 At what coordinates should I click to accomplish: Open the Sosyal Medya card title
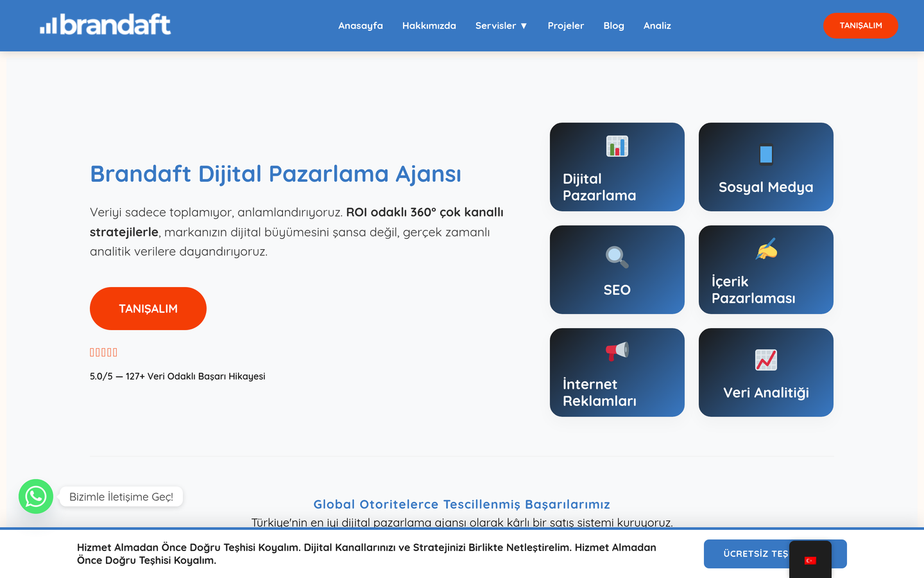point(766,187)
